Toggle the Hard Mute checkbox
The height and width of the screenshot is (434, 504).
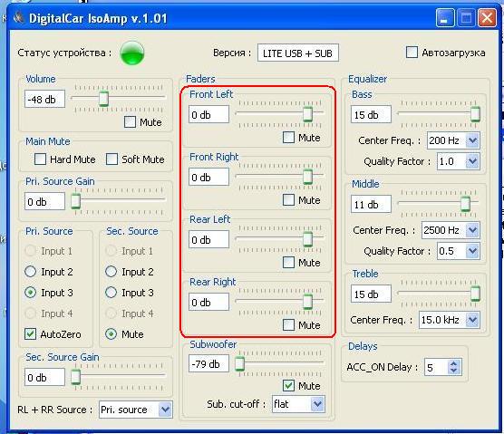[x=40, y=159]
